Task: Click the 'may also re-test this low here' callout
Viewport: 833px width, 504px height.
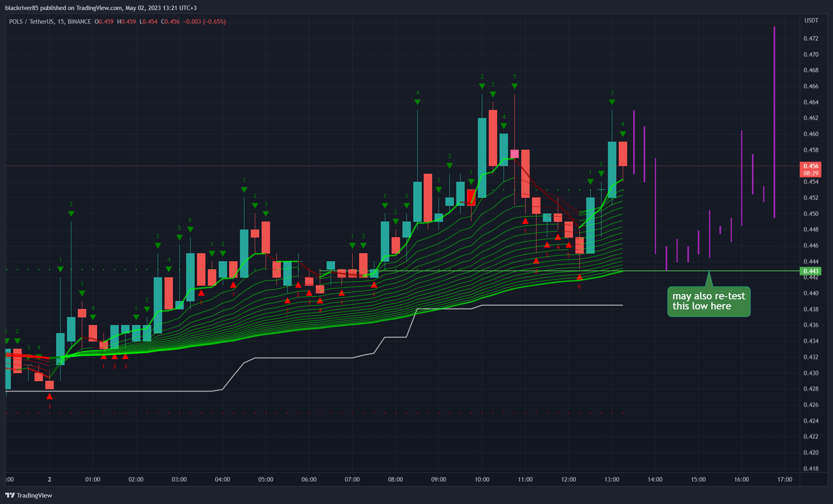Action: point(709,301)
